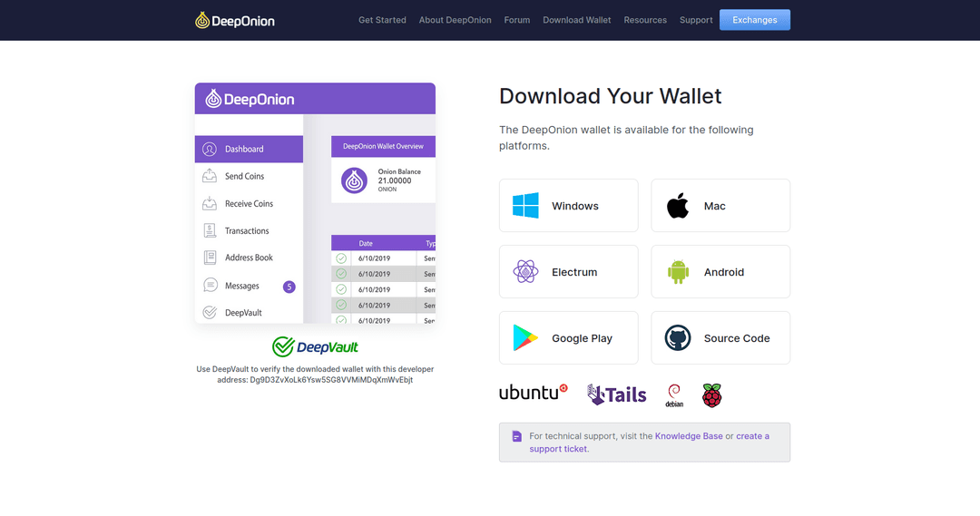Click the Onion Balance coin icon
The height and width of the screenshot is (516, 980).
tap(354, 180)
